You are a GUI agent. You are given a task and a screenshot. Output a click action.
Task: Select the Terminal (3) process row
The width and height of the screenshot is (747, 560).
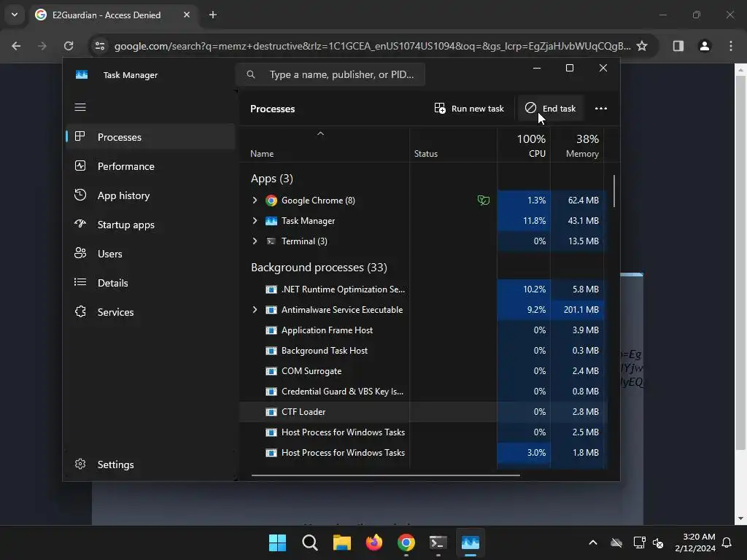click(422, 241)
